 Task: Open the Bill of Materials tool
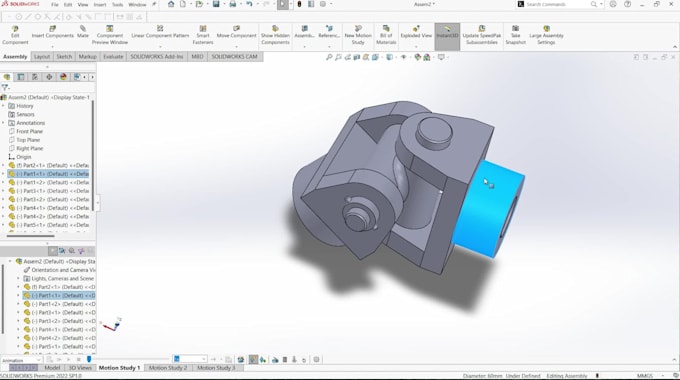click(386, 35)
